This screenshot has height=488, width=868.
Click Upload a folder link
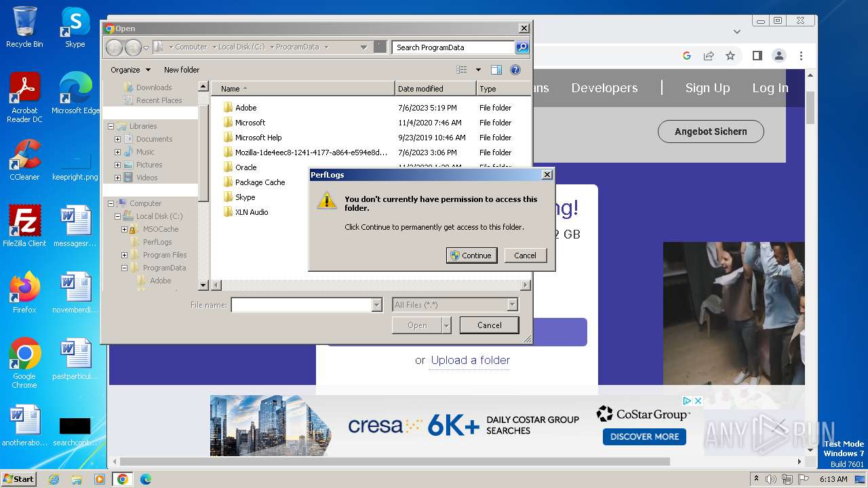tap(471, 360)
